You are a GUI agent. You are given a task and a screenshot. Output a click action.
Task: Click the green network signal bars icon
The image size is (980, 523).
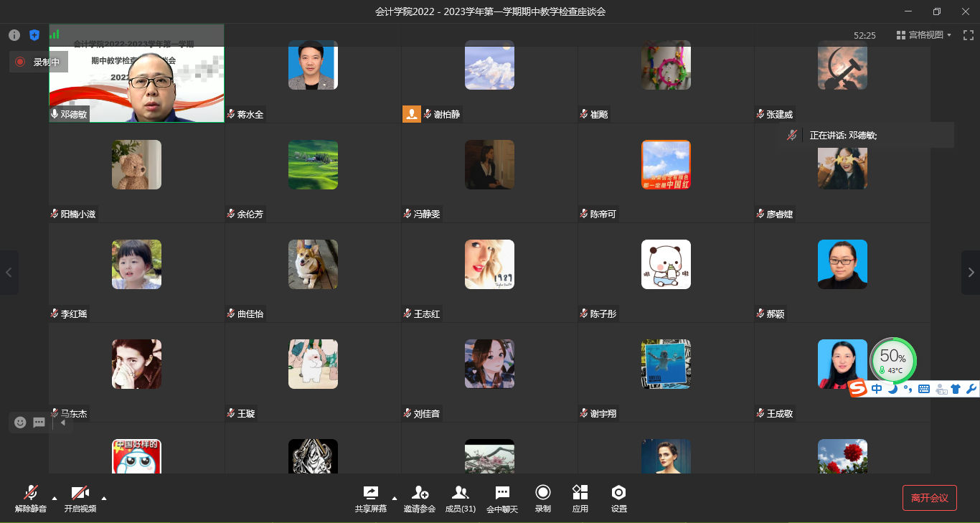[x=55, y=34]
